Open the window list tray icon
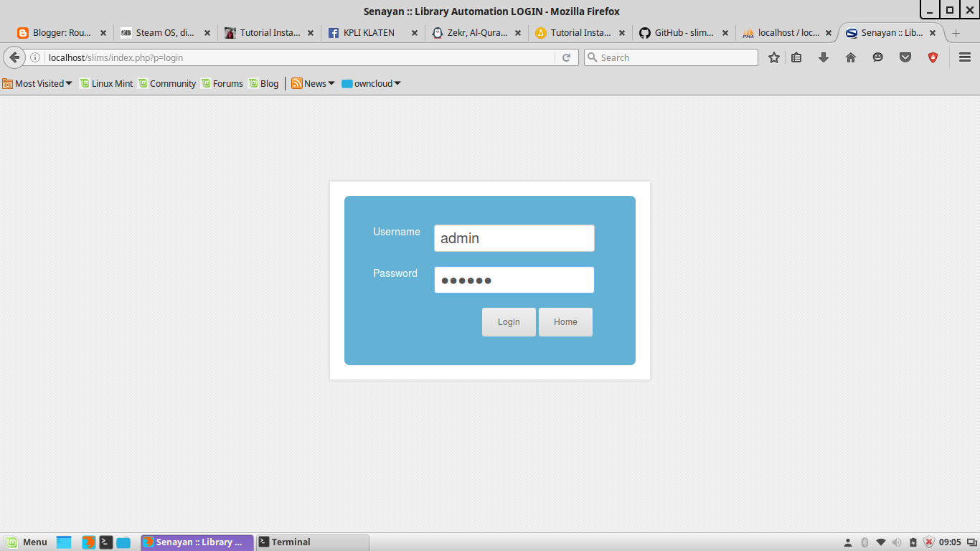 click(x=971, y=542)
